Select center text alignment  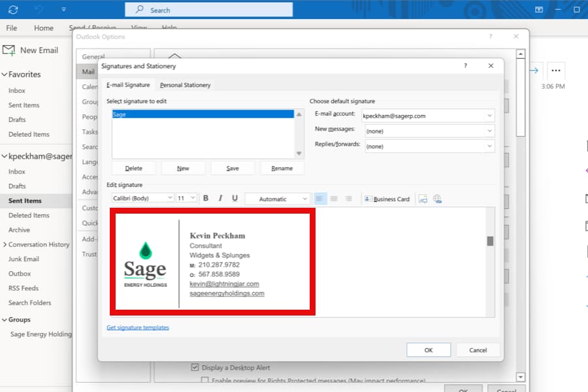[335, 199]
